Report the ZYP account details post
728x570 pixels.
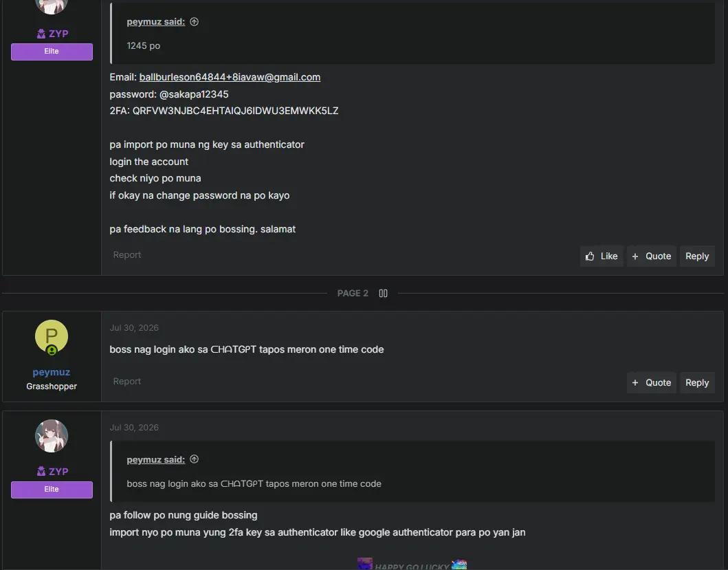(x=126, y=254)
